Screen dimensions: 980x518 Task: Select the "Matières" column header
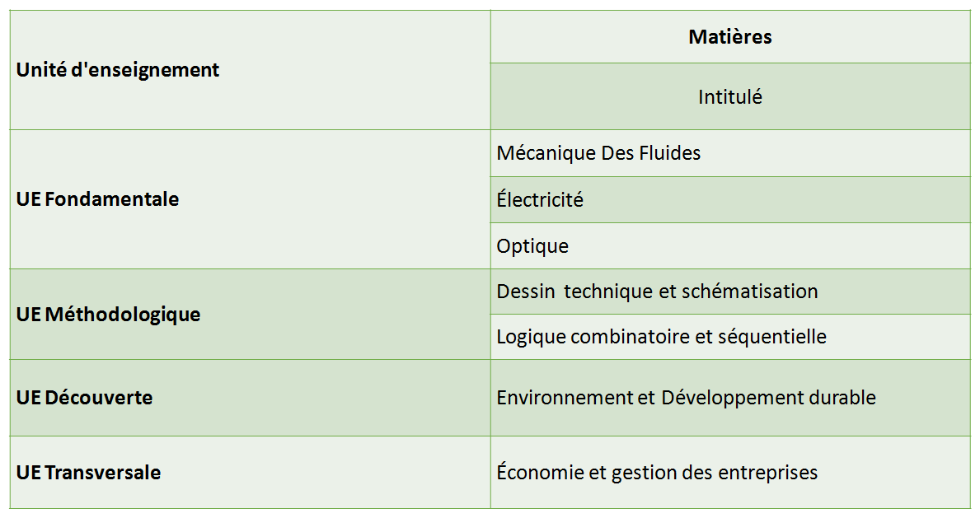pos(729,37)
